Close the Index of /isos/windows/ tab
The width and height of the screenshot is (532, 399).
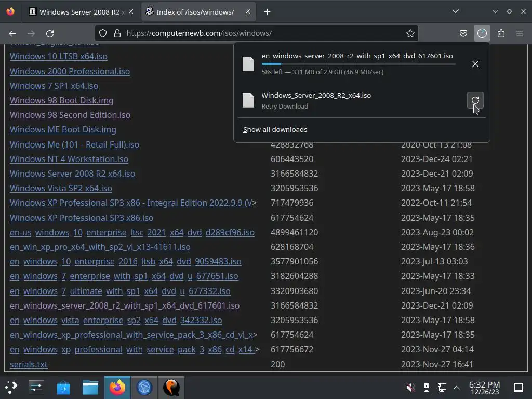tap(248, 11)
